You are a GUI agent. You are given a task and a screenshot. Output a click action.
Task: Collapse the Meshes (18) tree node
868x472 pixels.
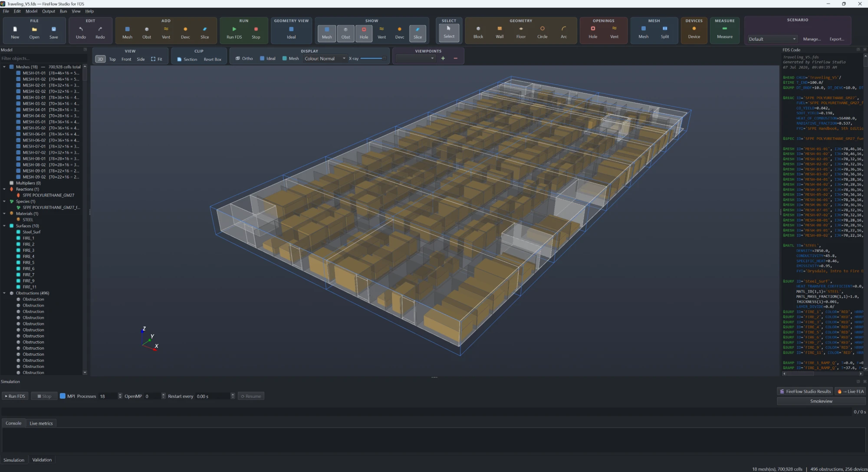4,67
